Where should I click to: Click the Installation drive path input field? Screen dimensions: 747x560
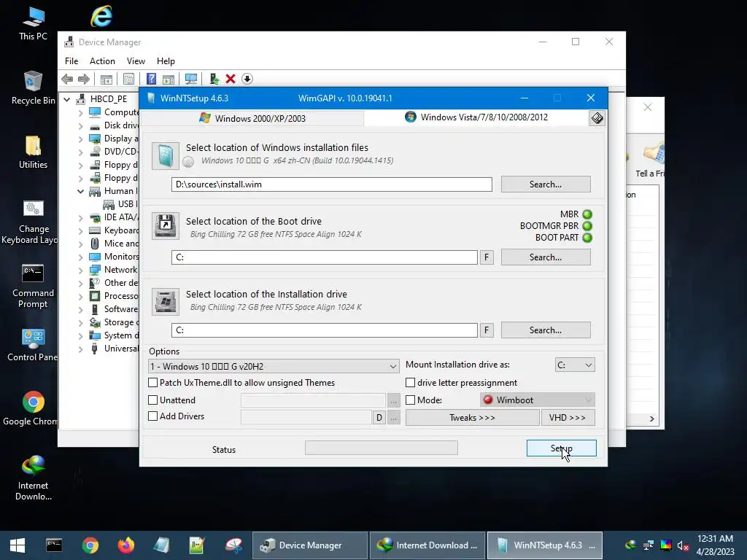point(325,330)
